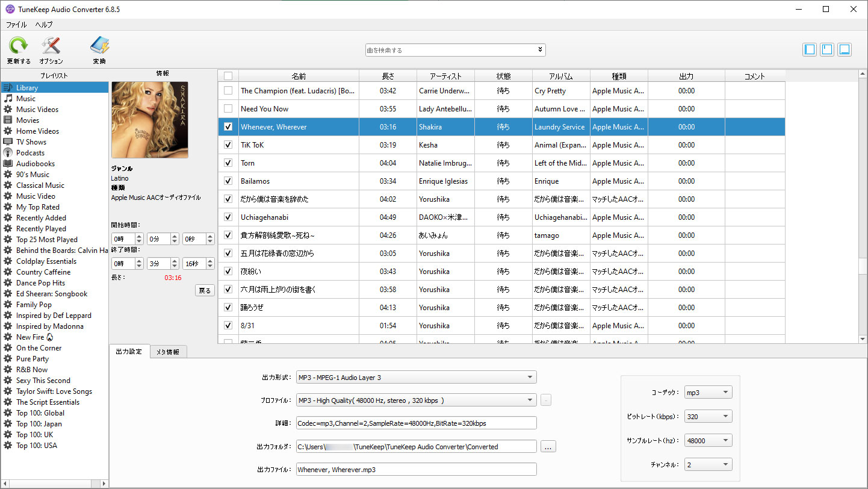The width and height of the screenshot is (868, 489).
Task: Switch to the second layout view icon
Action: pyautogui.click(x=827, y=49)
